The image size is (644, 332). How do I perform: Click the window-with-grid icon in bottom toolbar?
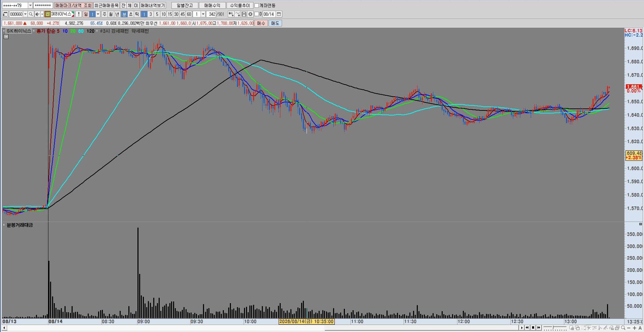[x=572, y=328]
